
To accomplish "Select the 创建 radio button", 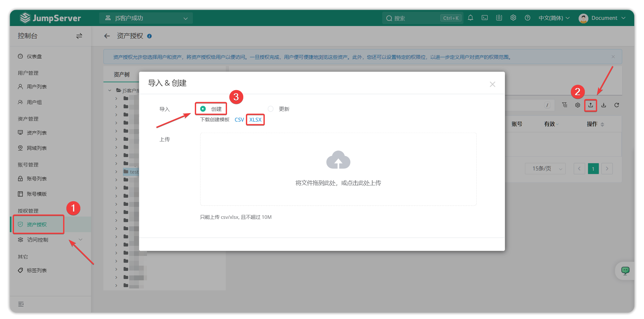I will (203, 109).
